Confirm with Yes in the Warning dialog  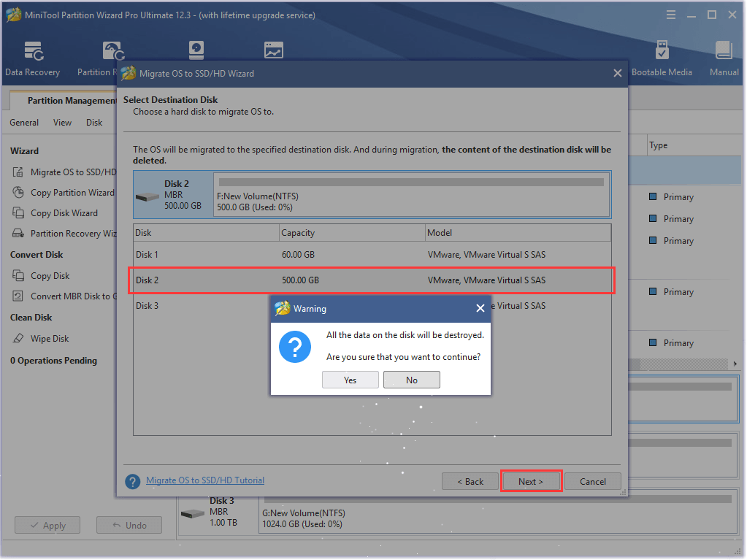pos(350,380)
